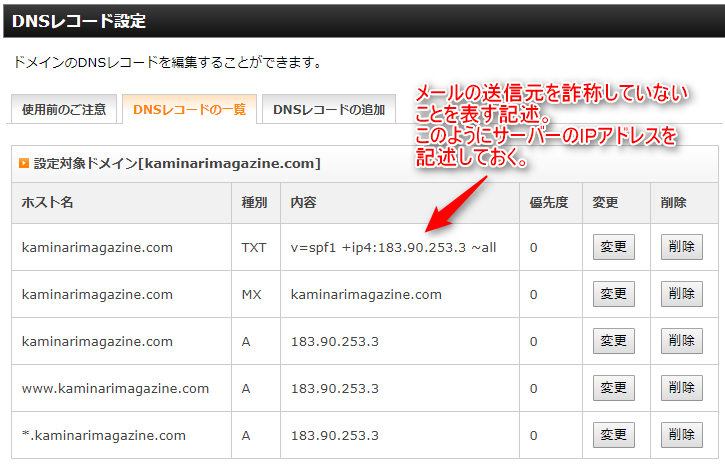Click the 優先度 column header
The image size is (725, 465).
(x=549, y=203)
